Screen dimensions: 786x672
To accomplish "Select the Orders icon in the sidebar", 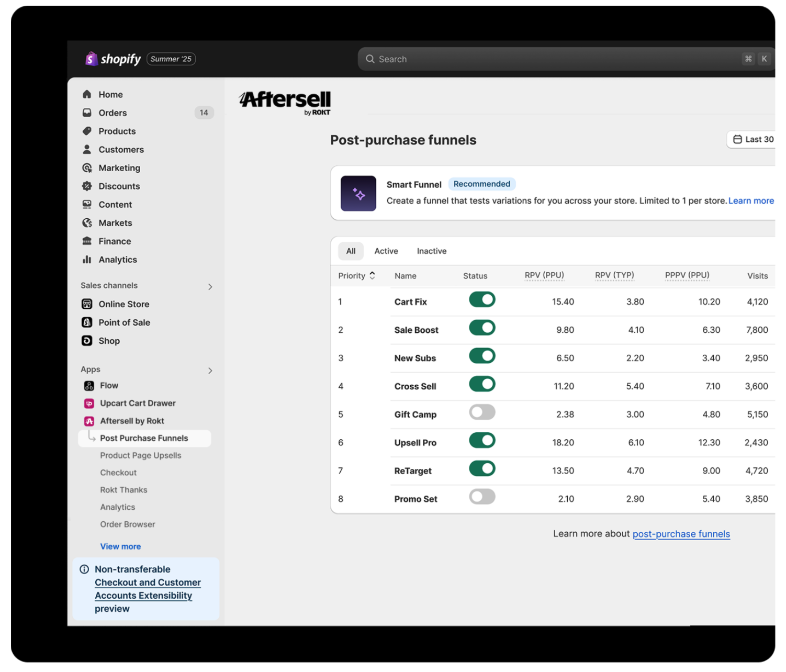I will click(87, 113).
